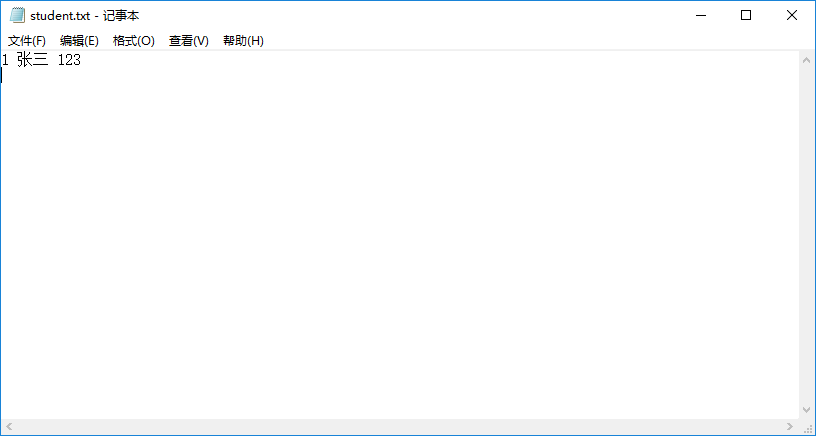Image resolution: width=816 pixels, height=436 pixels.
Task: Open the 编辑(E) menu
Action: 79,41
